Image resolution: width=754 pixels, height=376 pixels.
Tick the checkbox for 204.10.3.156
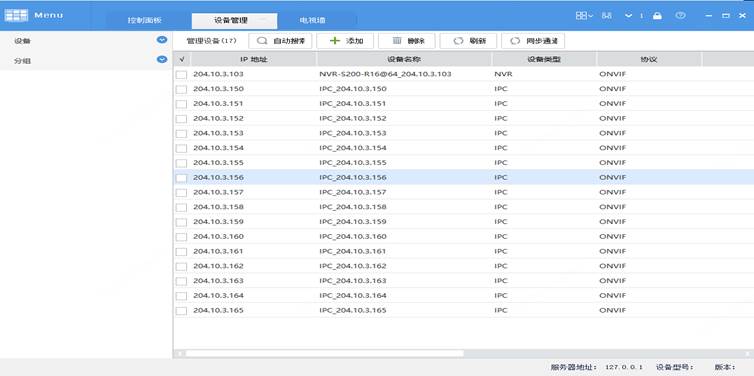pyautogui.click(x=181, y=178)
